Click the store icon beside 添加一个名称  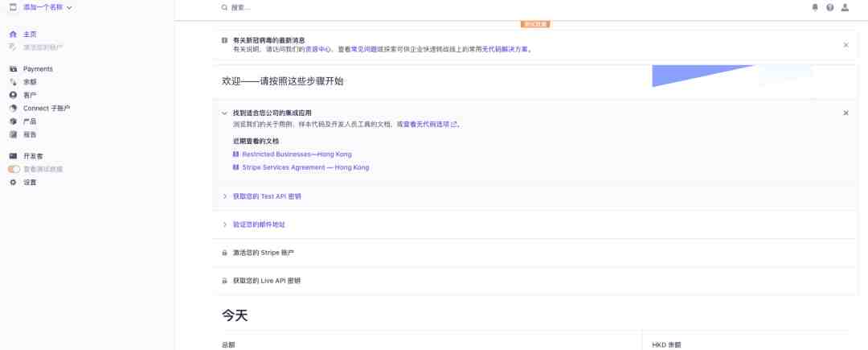coord(14,7)
